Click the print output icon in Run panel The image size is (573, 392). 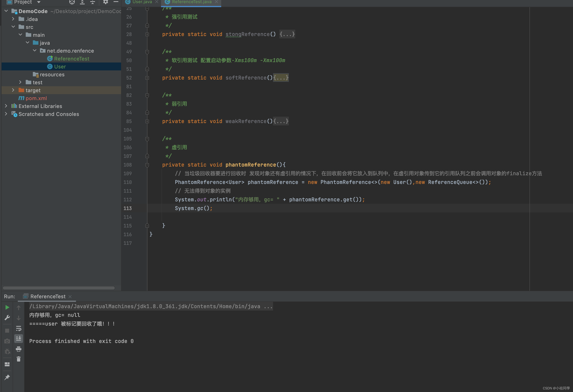coord(18,349)
